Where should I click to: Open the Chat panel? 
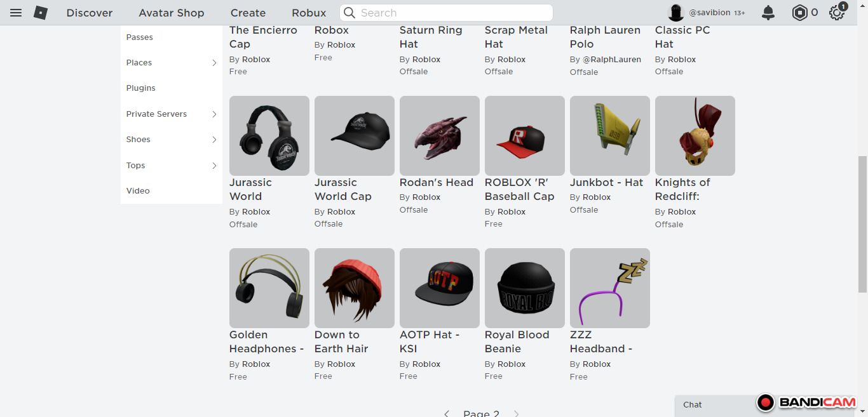pyautogui.click(x=693, y=405)
